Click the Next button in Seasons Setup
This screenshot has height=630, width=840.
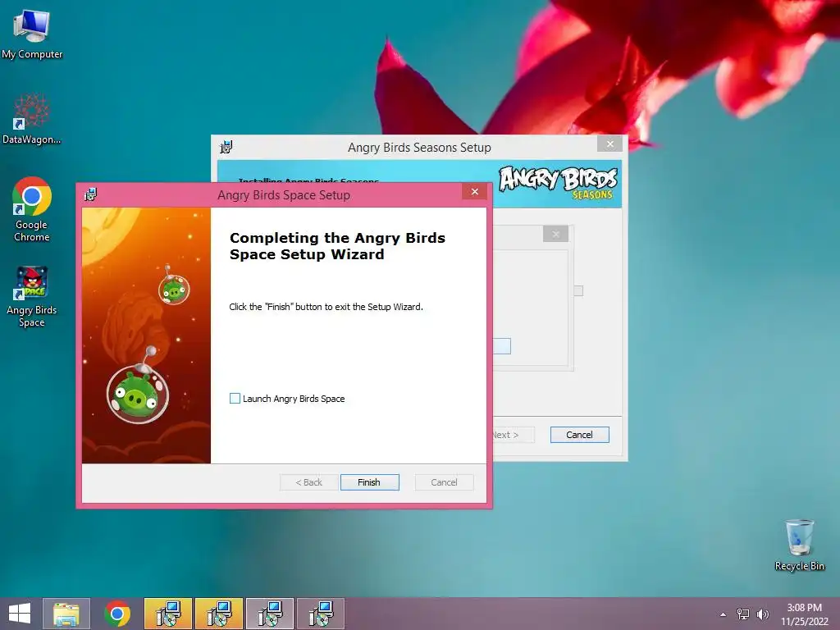pos(514,435)
